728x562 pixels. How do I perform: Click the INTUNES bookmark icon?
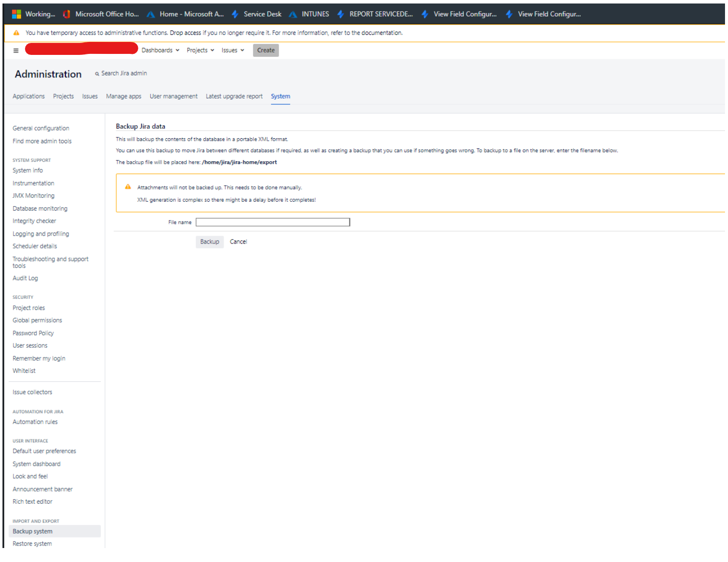293,14
